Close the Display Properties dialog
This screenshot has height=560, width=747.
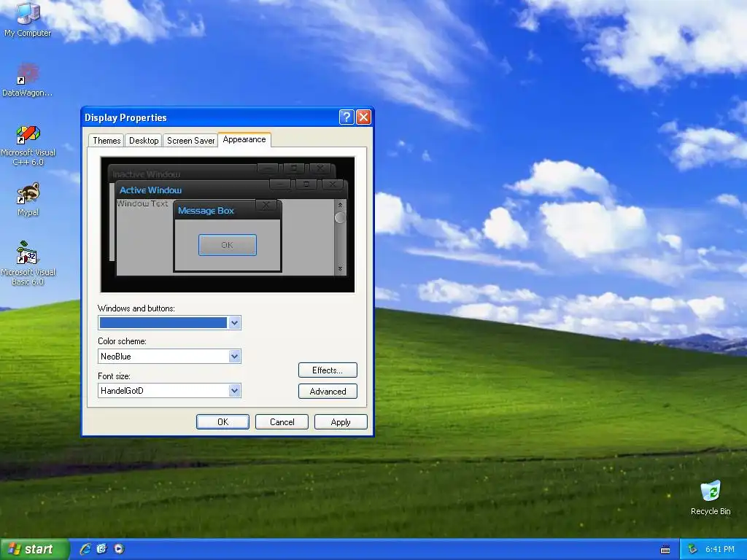(363, 117)
